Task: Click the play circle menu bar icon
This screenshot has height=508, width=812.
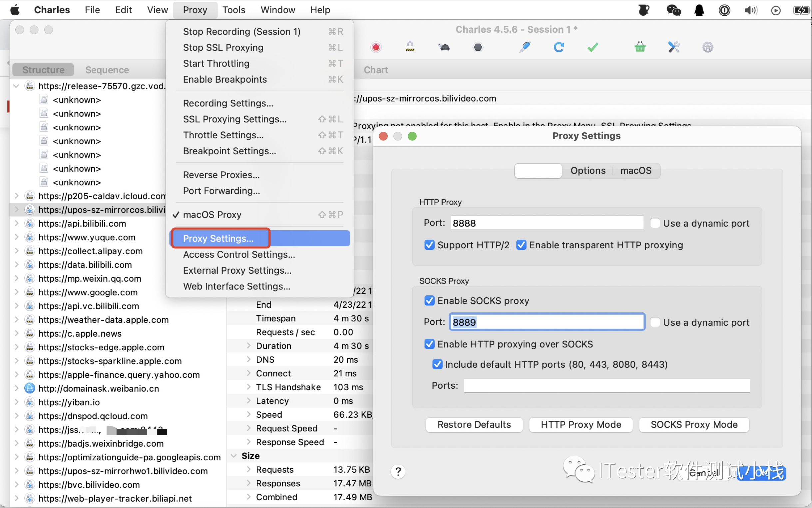Action: [776, 10]
